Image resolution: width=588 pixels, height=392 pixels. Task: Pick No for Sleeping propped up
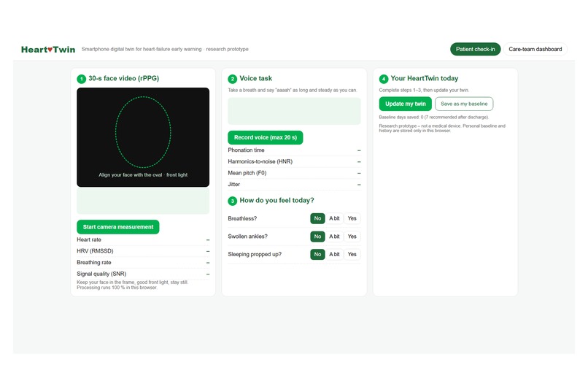[x=317, y=254]
